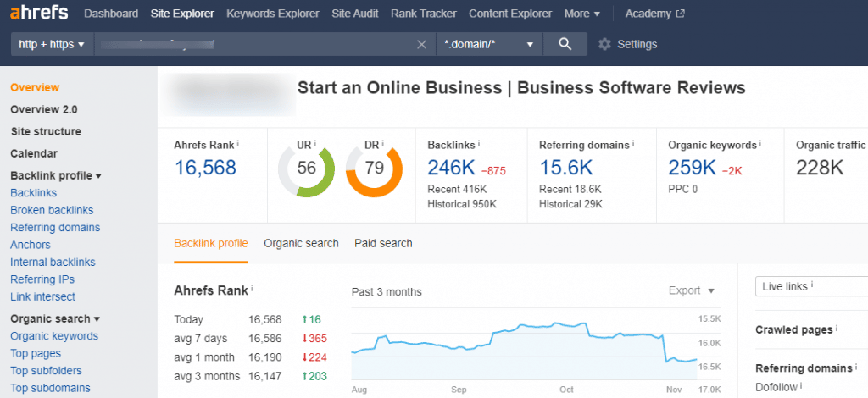This screenshot has height=398, width=868.
Task: Open Keywords Explorer in top navigation
Action: coord(273,14)
